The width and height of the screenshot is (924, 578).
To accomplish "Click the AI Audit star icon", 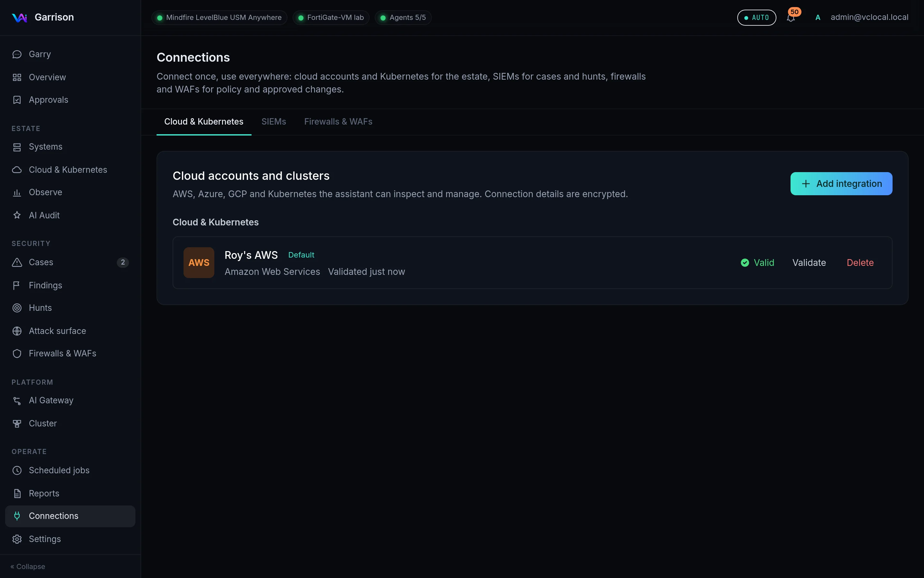I will [x=17, y=215].
